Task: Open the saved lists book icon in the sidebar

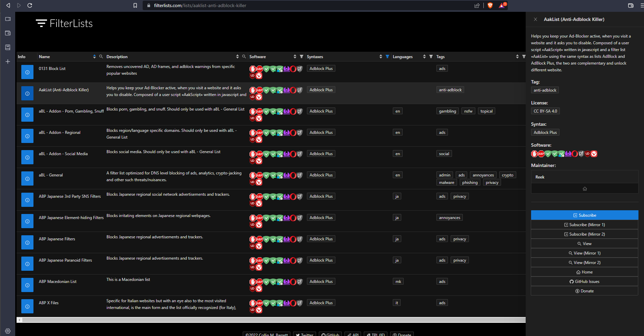Action: coord(7,47)
